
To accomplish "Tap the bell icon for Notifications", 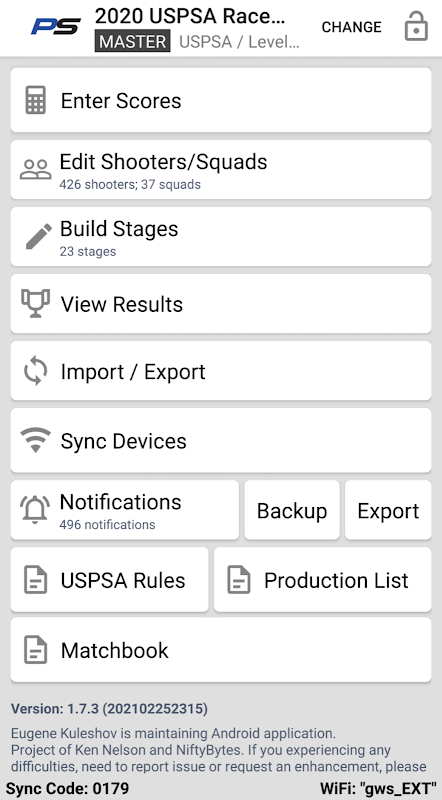I will pyautogui.click(x=35, y=510).
